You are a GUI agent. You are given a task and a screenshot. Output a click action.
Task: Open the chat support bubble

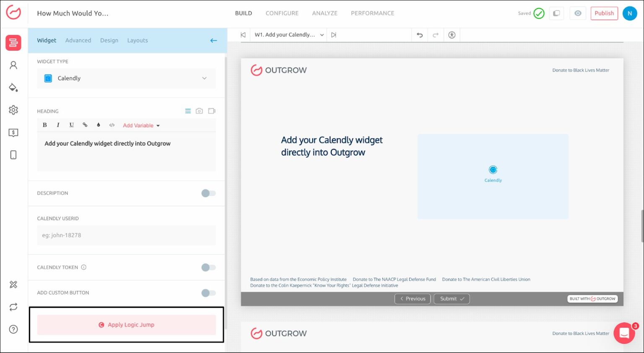click(x=624, y=333)
